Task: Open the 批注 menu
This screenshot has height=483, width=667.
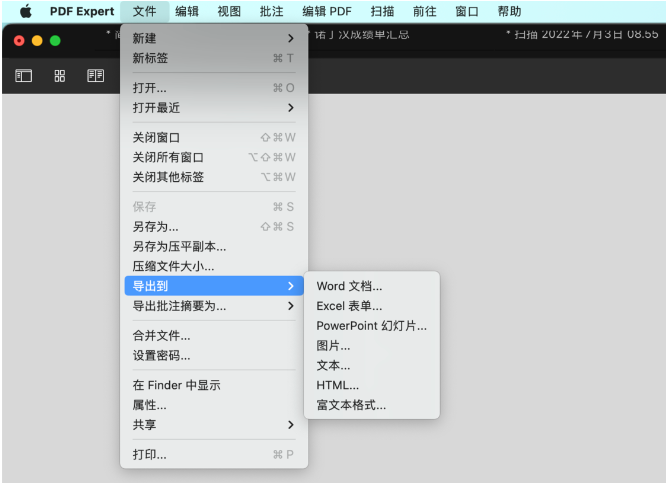Action: tap(272, 11)
